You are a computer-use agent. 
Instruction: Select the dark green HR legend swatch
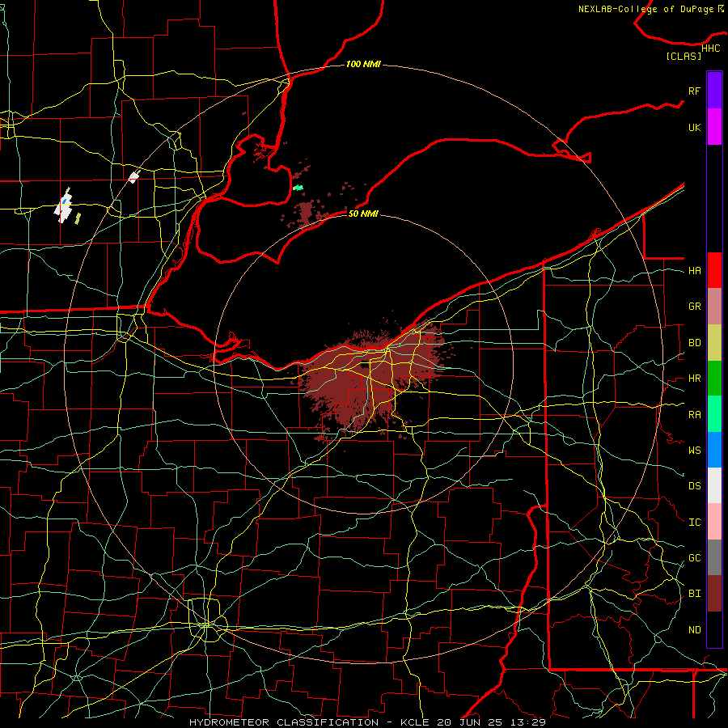[714, 378]
